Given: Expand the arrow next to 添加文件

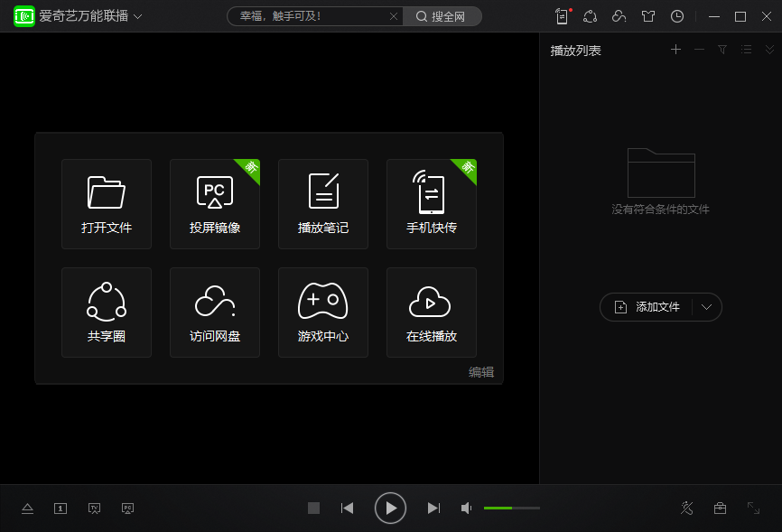Looking at the screenshot, I should [x=707, y=307].
